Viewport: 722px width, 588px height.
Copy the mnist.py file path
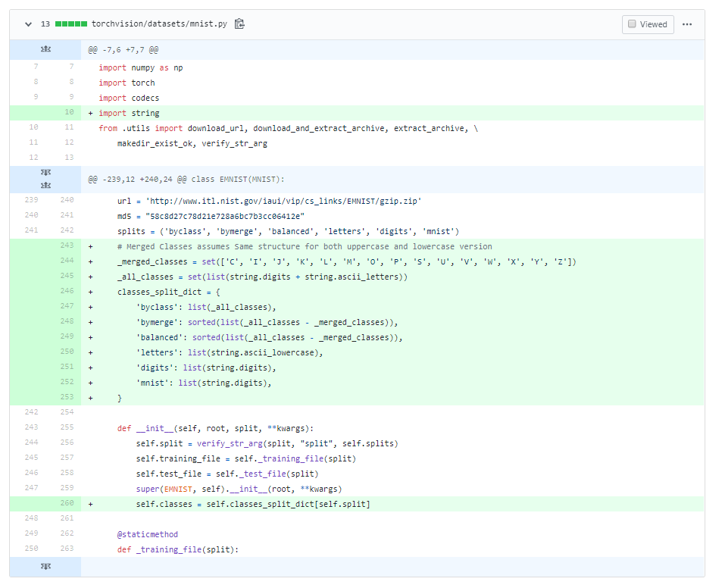click(239, 24)
